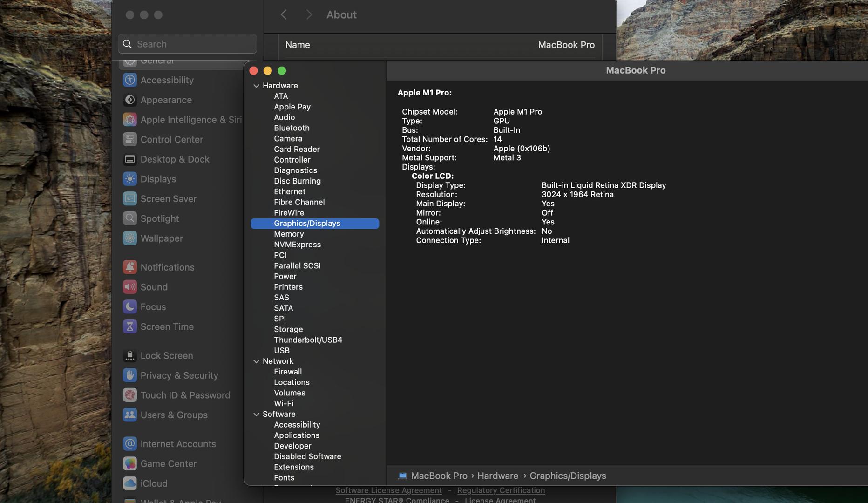Image resolution: width=868 pixels, height=503 pixels.
Task: Go back using the Settings back arrow
Action: click(x=284, y=14)
